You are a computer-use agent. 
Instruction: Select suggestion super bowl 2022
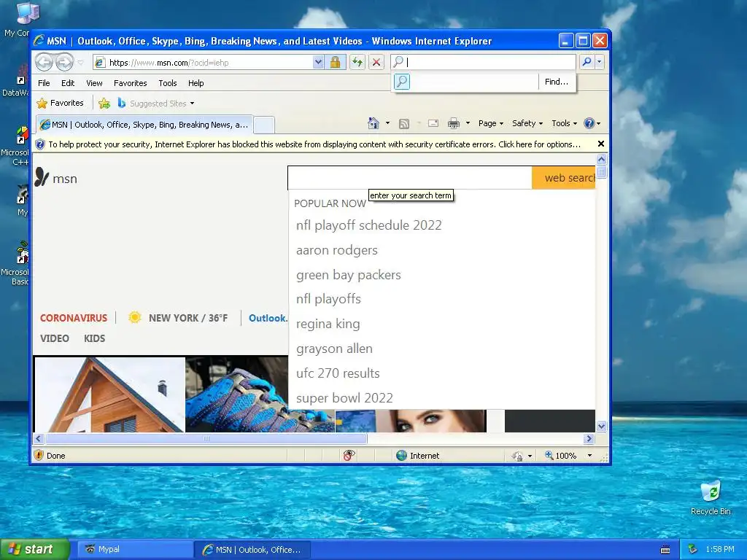[344, 398]
